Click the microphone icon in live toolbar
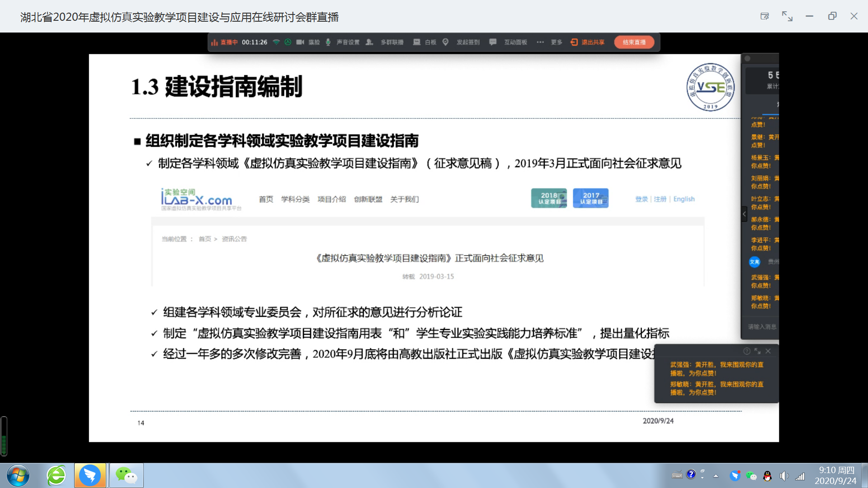 (328, 42)
